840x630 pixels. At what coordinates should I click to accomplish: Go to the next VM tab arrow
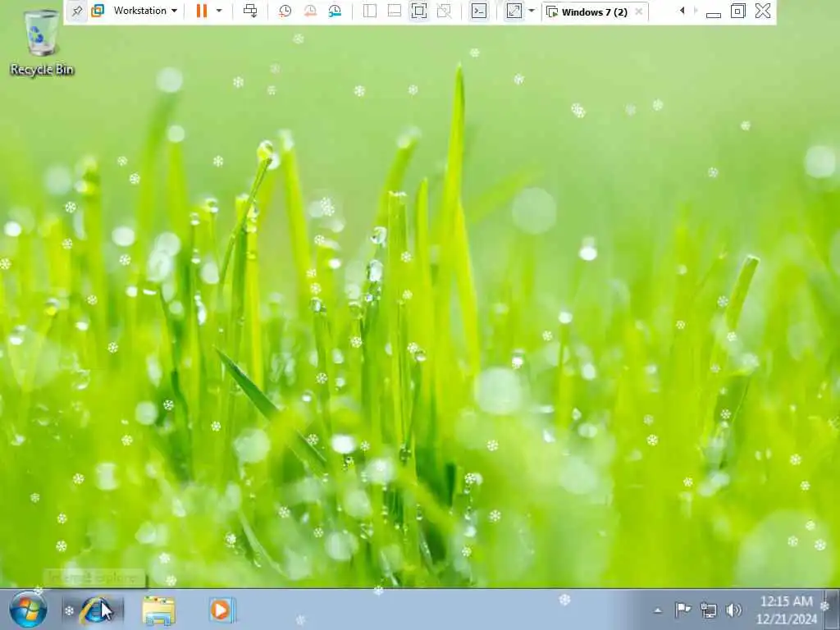696,11
